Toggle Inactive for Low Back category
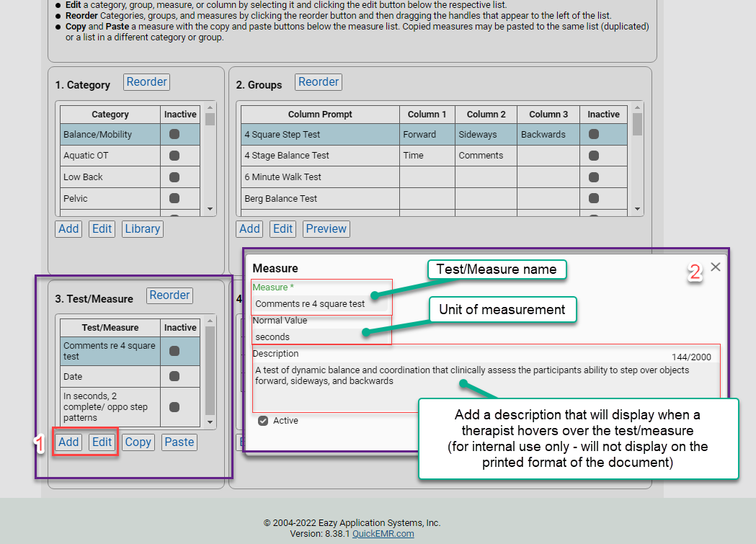This screenshot has height=544, width=756. pyautogui.click(x=174, y=177)
